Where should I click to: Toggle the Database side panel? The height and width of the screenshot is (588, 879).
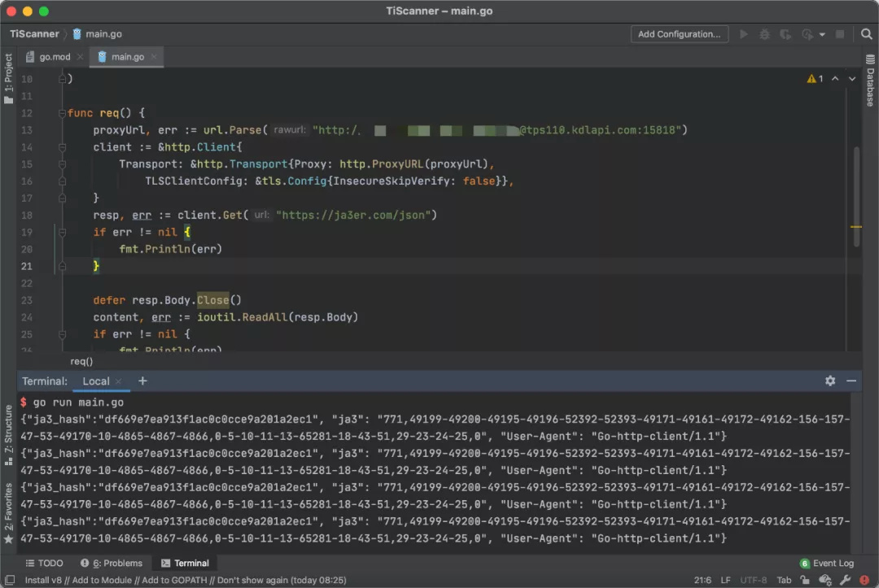[870, 81]
